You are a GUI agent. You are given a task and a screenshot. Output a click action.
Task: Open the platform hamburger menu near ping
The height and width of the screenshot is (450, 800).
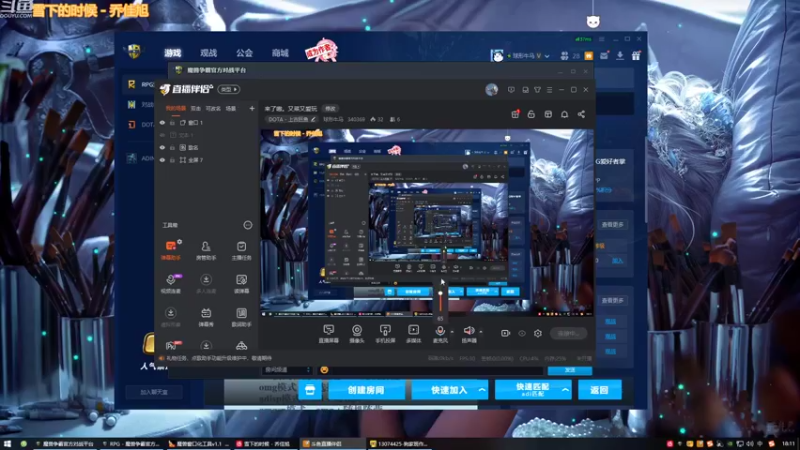[602, 39]
